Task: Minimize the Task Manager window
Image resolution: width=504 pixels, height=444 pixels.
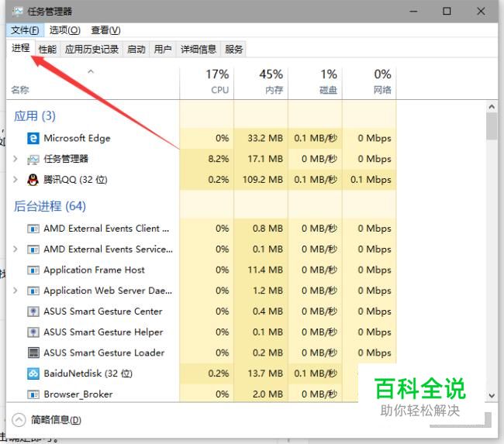Action: pos(413,12)
